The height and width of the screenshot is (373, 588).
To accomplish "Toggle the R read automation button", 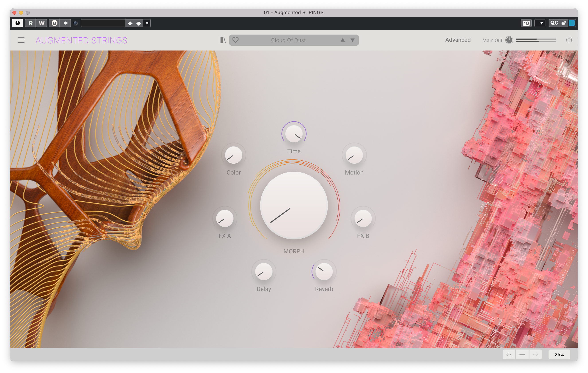I will pyautogui.click(x=31, y=23).
